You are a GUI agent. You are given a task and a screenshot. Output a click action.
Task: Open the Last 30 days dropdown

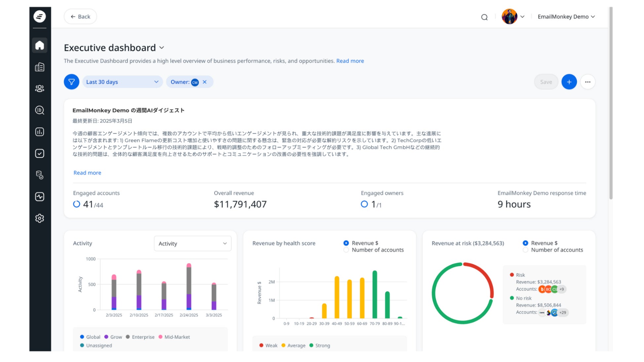(122, 82)
